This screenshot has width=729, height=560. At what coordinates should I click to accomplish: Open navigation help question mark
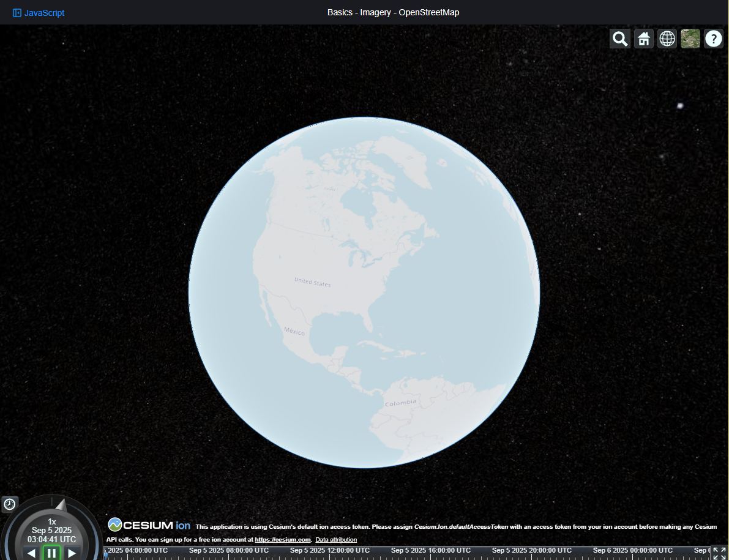(714, 39)
